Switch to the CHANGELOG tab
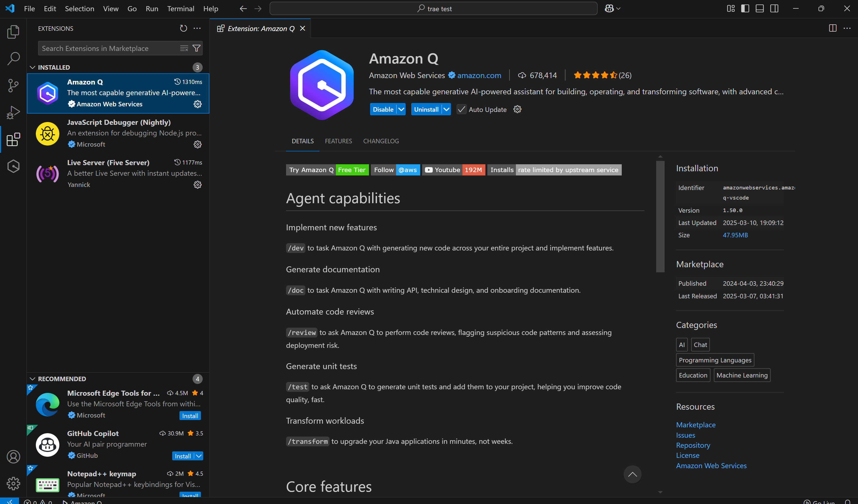858x504 pixels. [381, 141]
